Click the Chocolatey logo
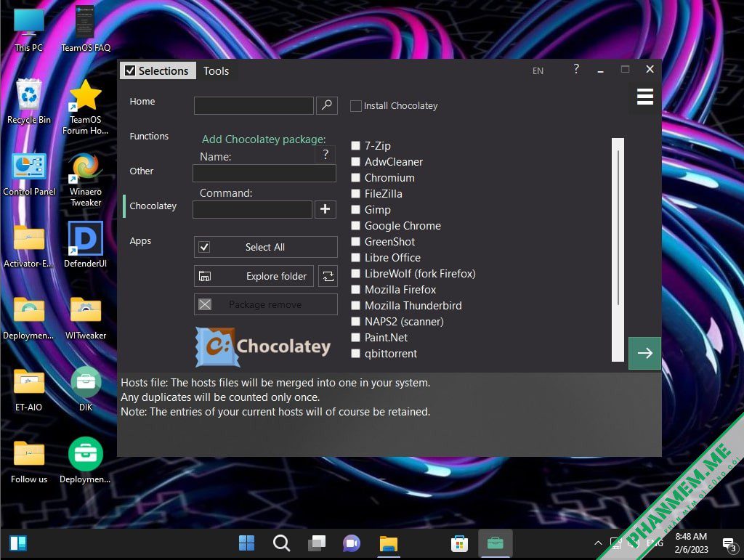 [263, 346]
